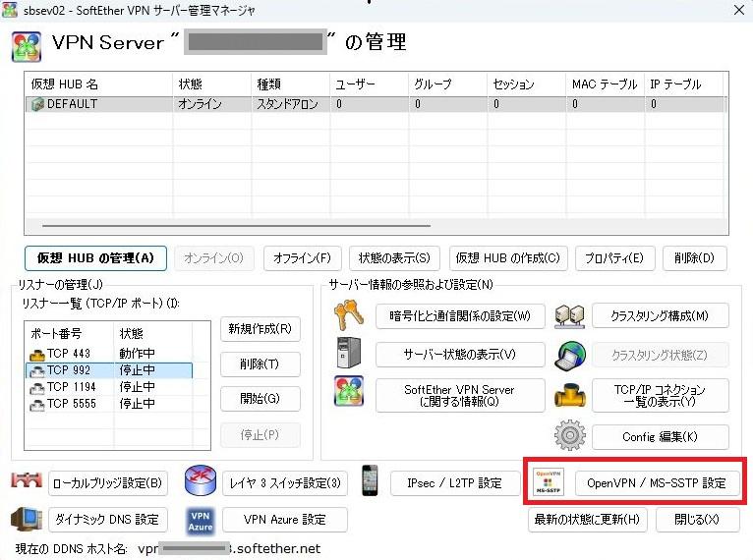Click the 削除(D) hub button
The height and width of the screenshot is (560, 753).
(x=694, y=258)
